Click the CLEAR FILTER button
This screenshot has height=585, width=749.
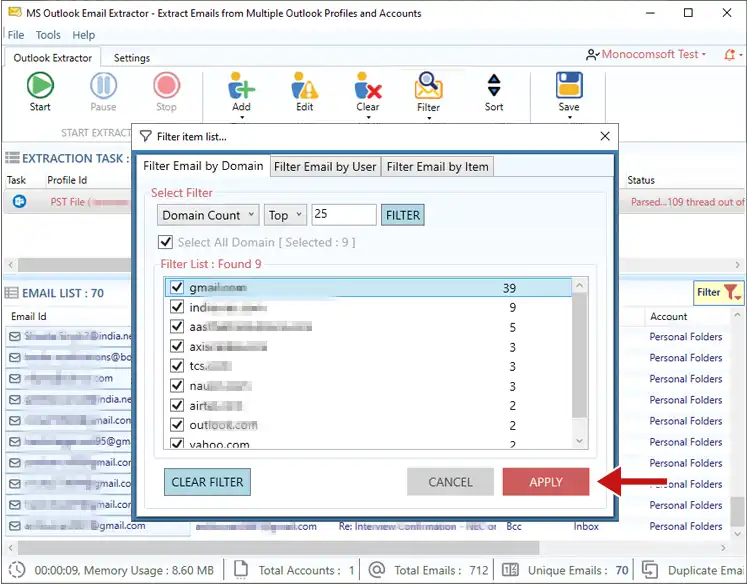[207, 482]
